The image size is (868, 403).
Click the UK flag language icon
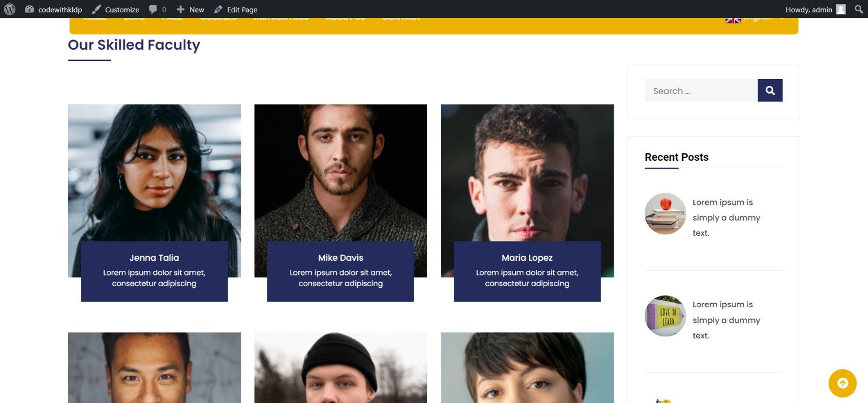pos(733,20)
